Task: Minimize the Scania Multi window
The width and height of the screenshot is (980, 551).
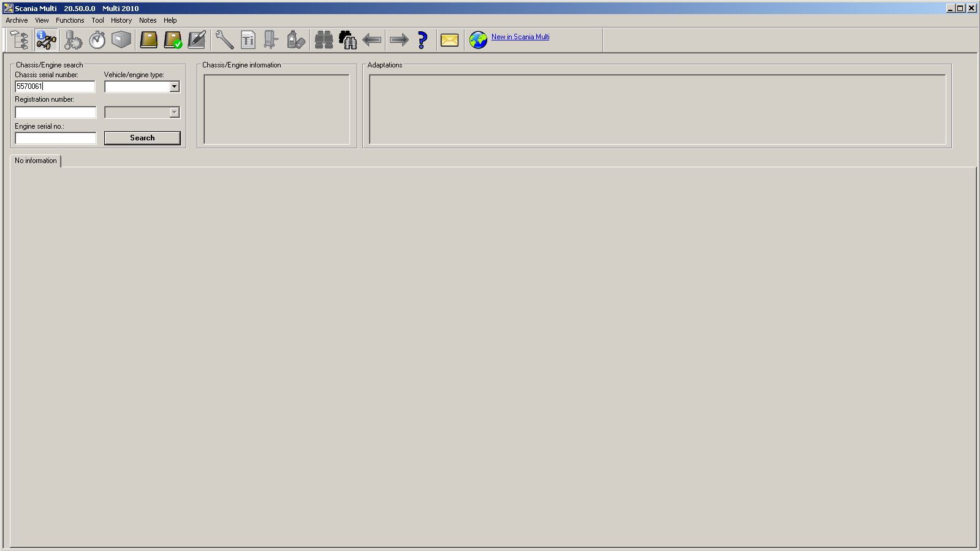Action: point(951,8)
